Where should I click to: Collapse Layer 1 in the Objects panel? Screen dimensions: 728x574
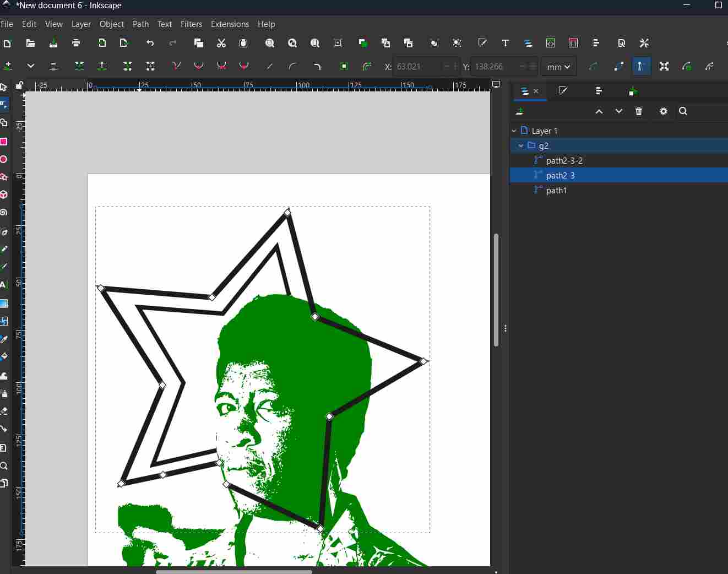pos(514,131)
